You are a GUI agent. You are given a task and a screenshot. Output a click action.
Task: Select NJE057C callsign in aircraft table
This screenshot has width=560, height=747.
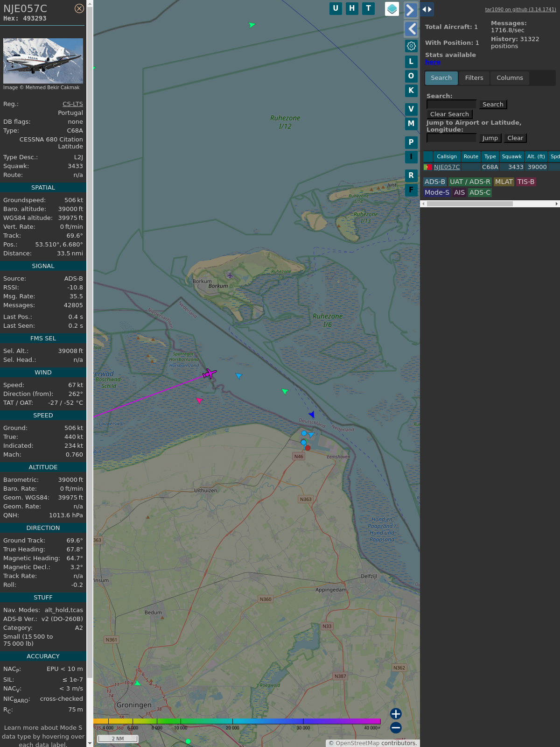pos(447,167)
